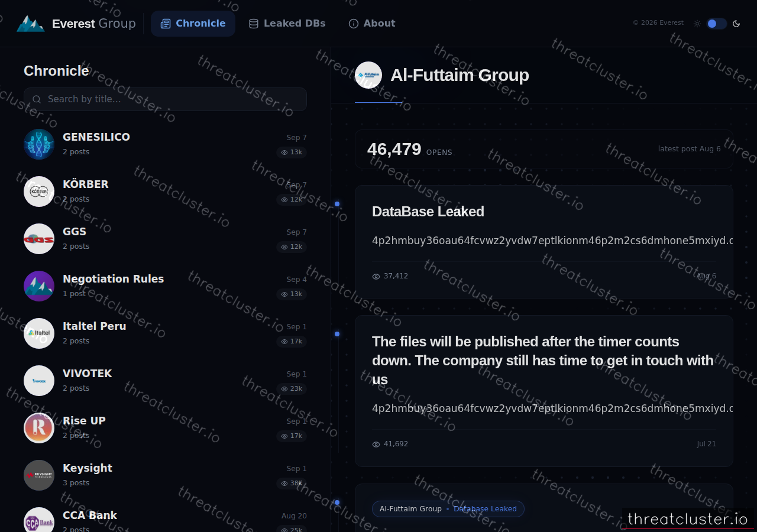Focus the Search by title field
This screenshot has width=757, height=532.
165,99
